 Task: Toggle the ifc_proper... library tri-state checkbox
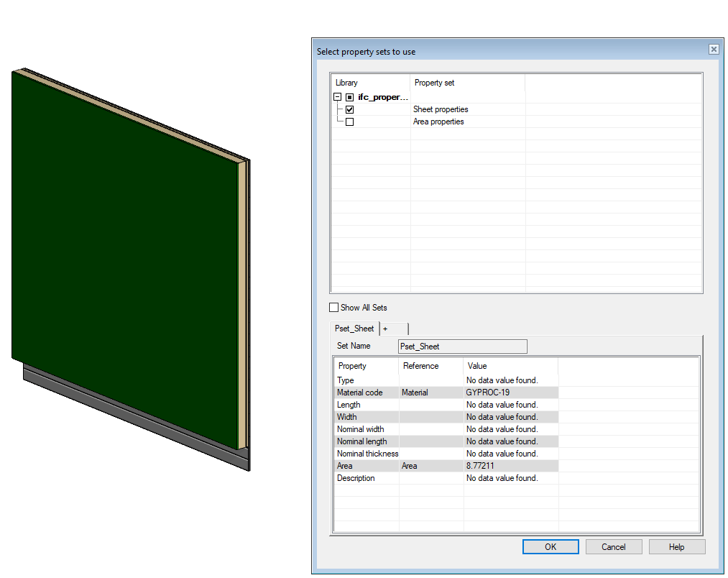coord(349,97)
